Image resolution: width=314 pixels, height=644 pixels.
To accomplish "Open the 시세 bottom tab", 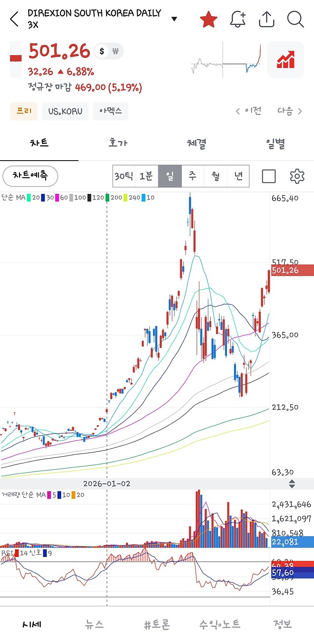I will click(x=31, y=625).
